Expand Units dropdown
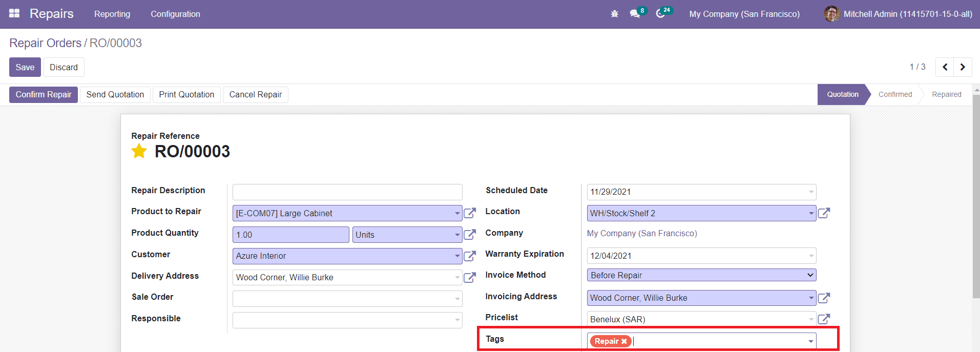Screen dimensions: 980x352 coord(457,235)
